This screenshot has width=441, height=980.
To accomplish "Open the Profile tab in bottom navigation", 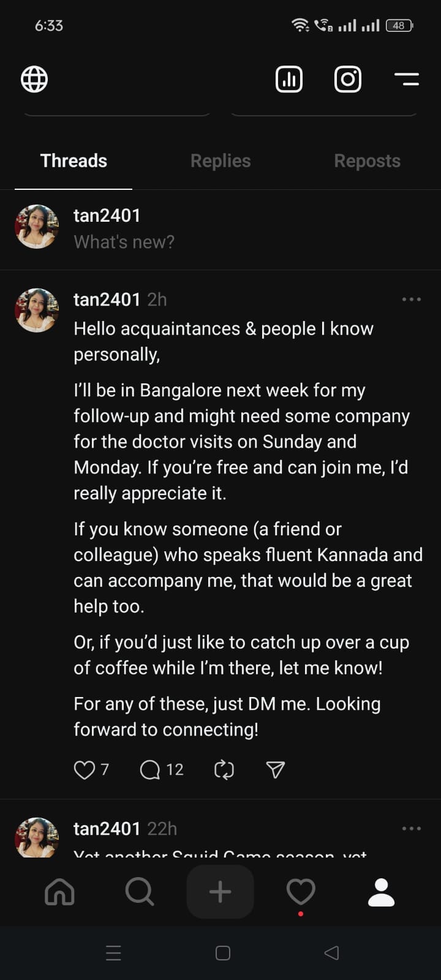I will [381, 892].
